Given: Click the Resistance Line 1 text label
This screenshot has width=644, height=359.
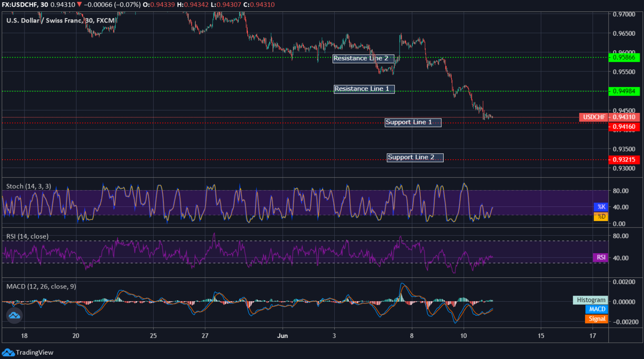Looking at the screenshot, I should [364, 89].
